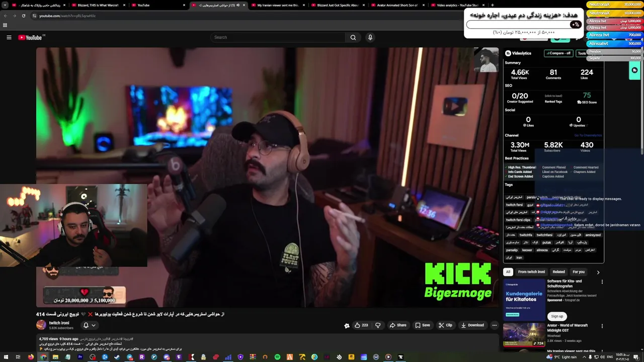Follow the 'Go To Channelytics' link
This screenshot has height=362, width=644.
coord(588,135)
